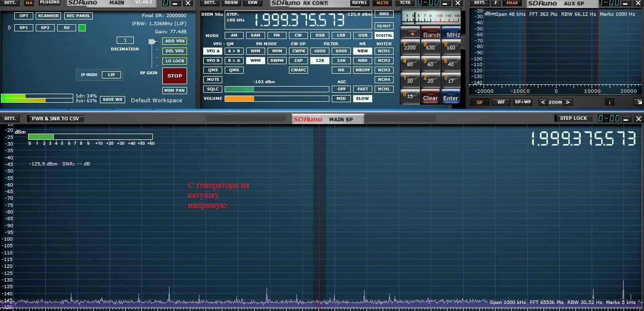Tap keypad key 2 for 20 band
Screen dimensions: 644x311
(430, 80)
